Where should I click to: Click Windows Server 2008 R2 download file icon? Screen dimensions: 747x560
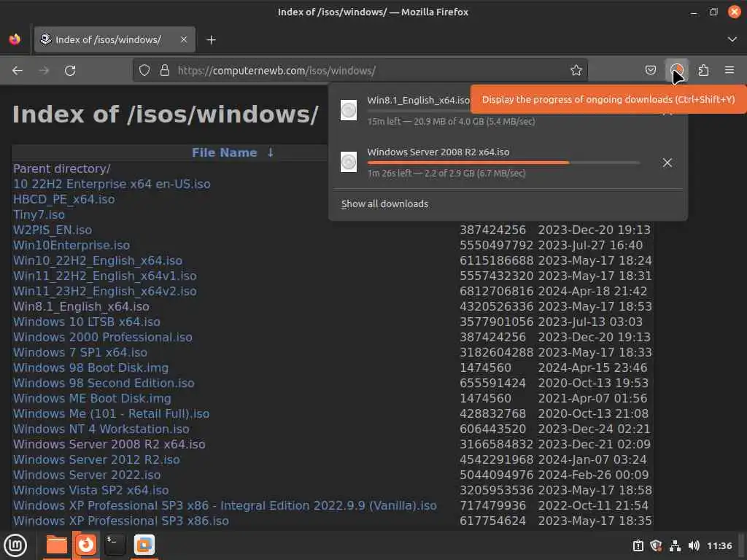pyautogui.click(x=349, y=162)
